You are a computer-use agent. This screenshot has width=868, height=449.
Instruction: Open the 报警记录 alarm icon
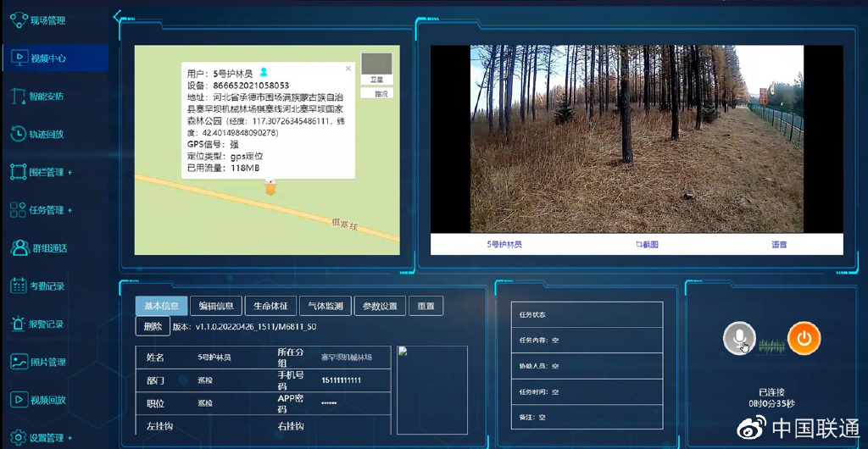[19, 324]
